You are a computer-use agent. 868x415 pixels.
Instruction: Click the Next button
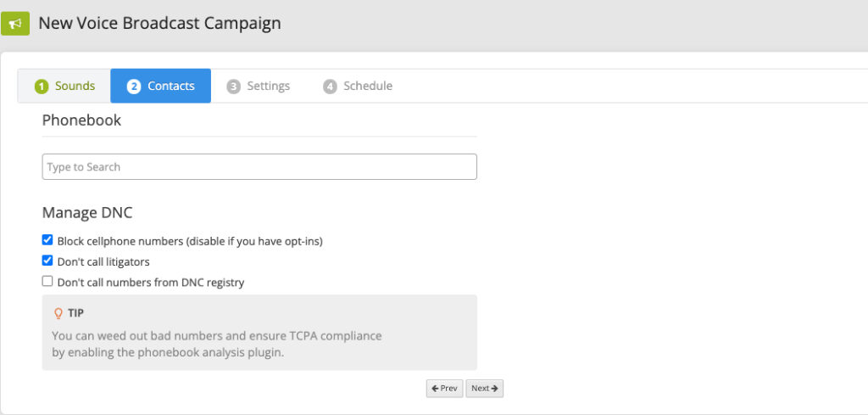pyautogui.click(x=484, y=389)
